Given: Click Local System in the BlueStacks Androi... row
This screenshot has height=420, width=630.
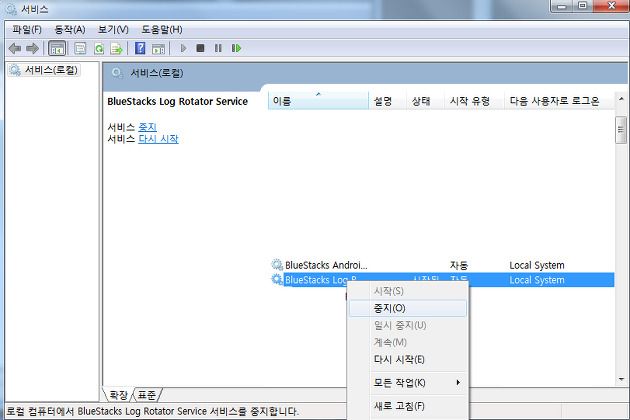Looking at the screenshot, I should pyautogui.click(x=537, y=265).
